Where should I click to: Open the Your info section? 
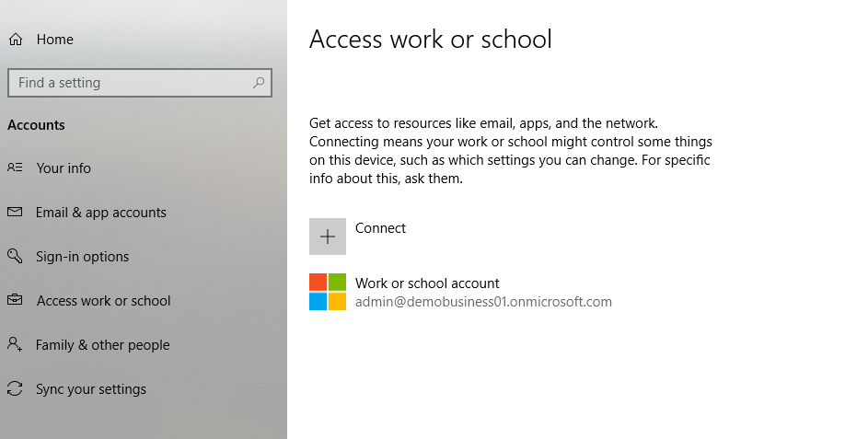(x=64, y=168)
